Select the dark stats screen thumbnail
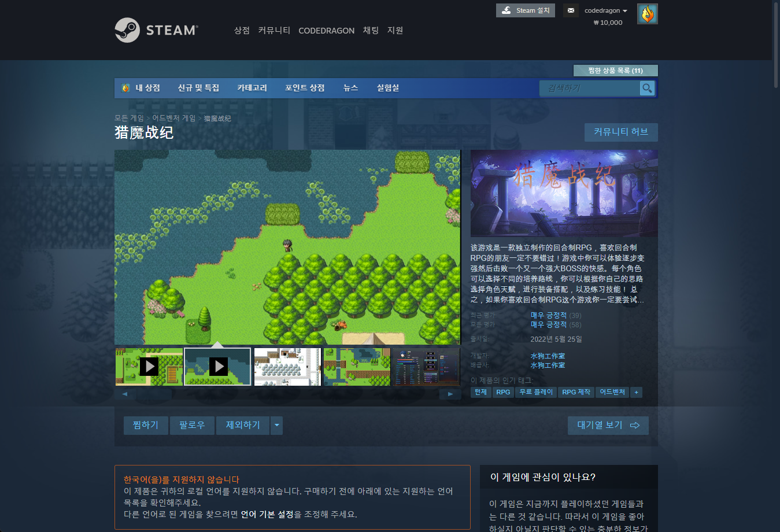This screenshot has width=780, height=532. click(x=426, y=367)
